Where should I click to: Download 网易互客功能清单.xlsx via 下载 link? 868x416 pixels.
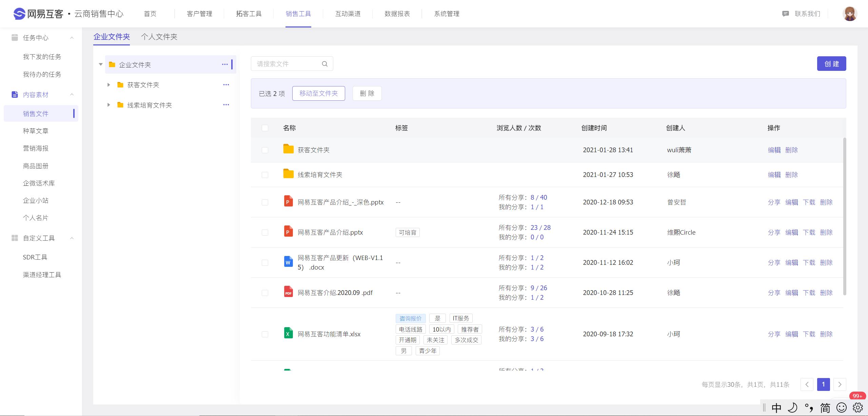tap(809, 334)
